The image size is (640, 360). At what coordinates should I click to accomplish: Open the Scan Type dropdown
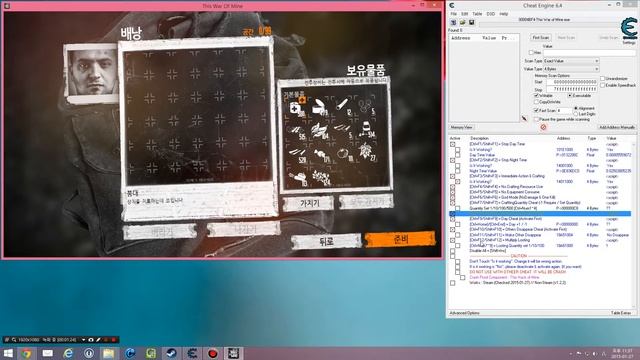(571, 61)
